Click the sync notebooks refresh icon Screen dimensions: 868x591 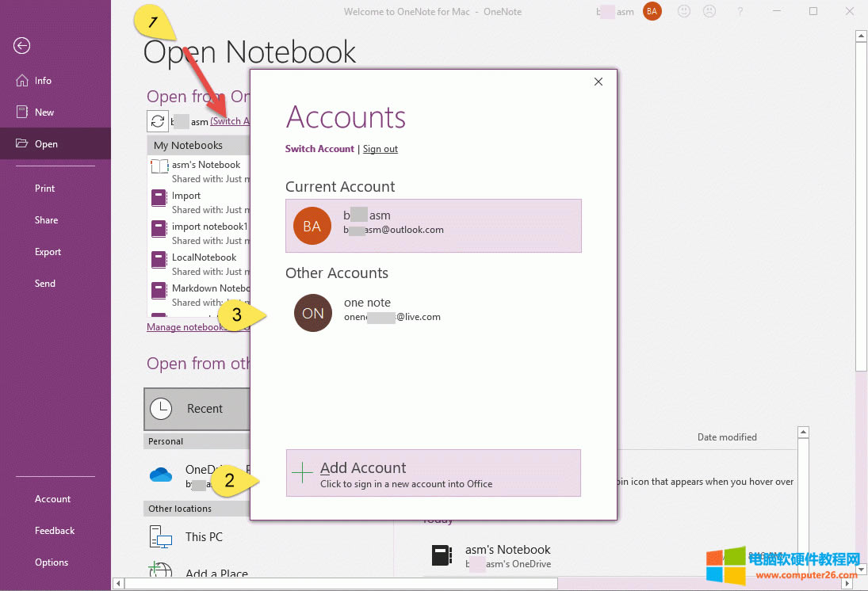pyautogui.click(x=158, y=121)
